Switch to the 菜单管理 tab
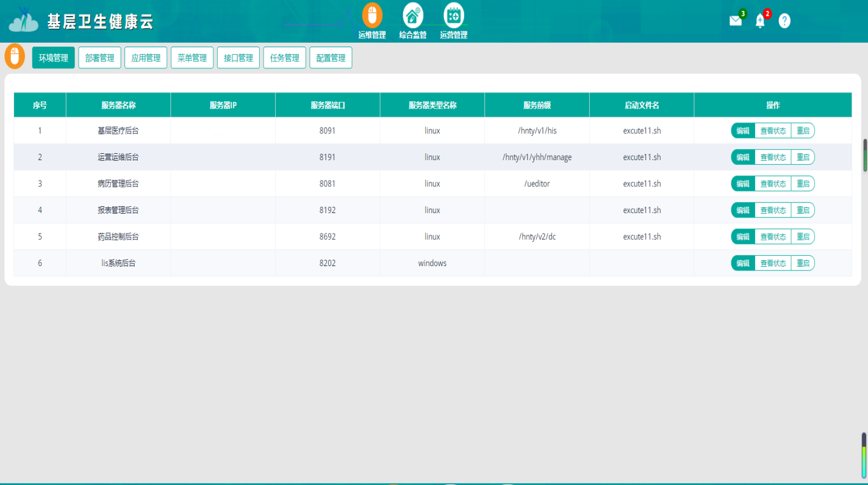 192,57
